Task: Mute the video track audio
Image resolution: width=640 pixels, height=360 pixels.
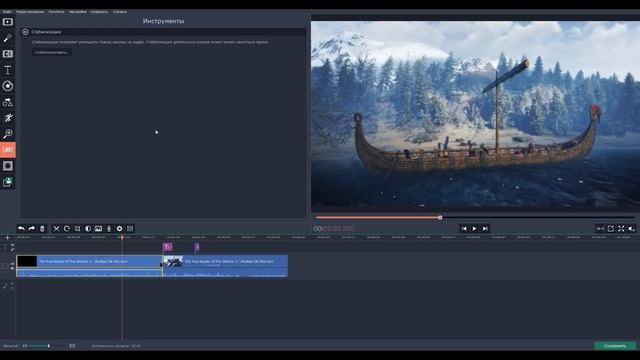Action: click(13, 268)
